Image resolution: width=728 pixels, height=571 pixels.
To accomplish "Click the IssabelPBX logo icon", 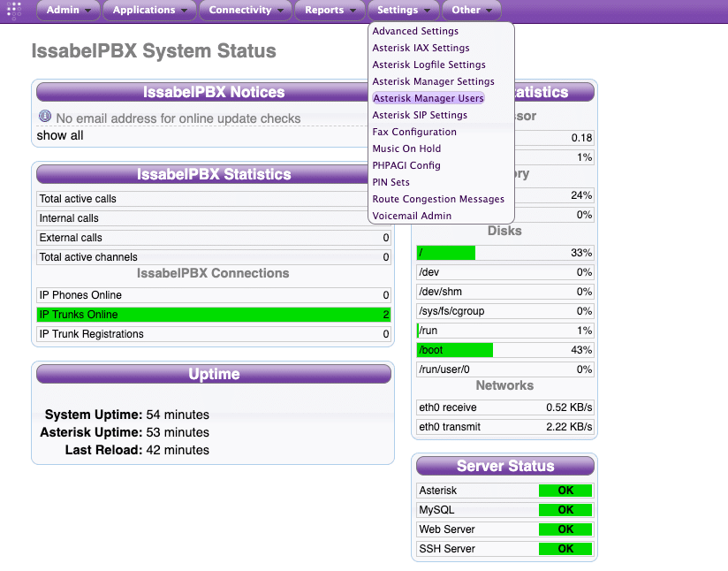I will 14,11.
